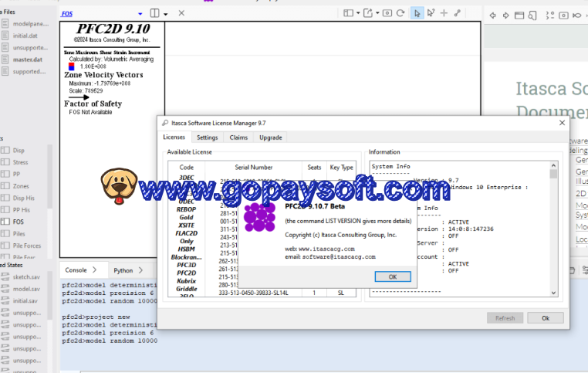Viewport: 588px width, 373px height.
Task: Click the documentation search page icon
Action: [532, 15]
